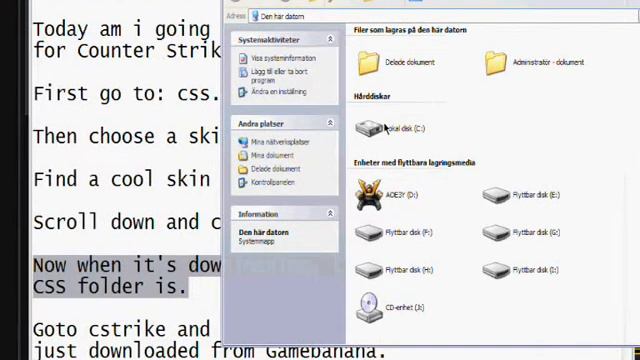The image size is (640, 360).
Task: Click 'Scroll down and c' line in text editor
Action: pyautogui.click(x=127, y=222)
